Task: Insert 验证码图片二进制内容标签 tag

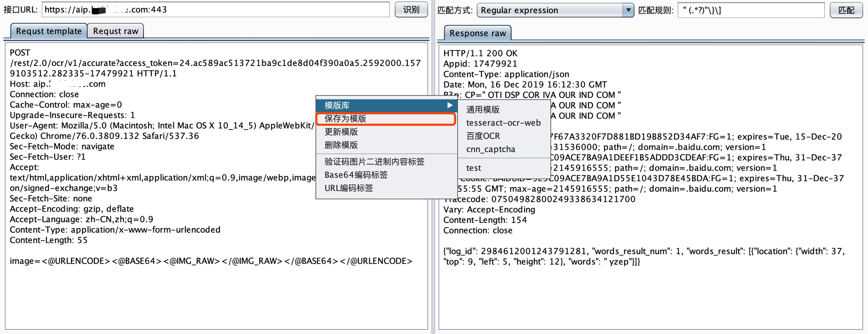Action: coord(374,162)
